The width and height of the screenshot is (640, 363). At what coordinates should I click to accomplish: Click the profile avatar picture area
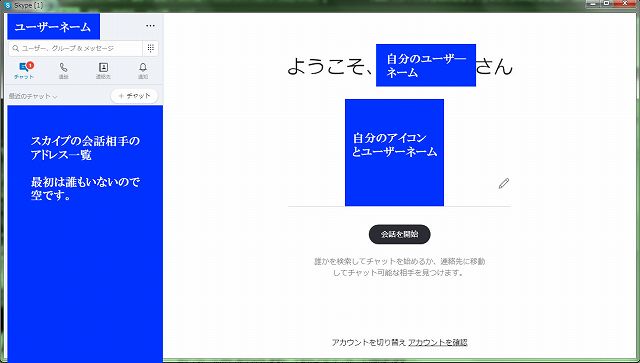point(394,152)
